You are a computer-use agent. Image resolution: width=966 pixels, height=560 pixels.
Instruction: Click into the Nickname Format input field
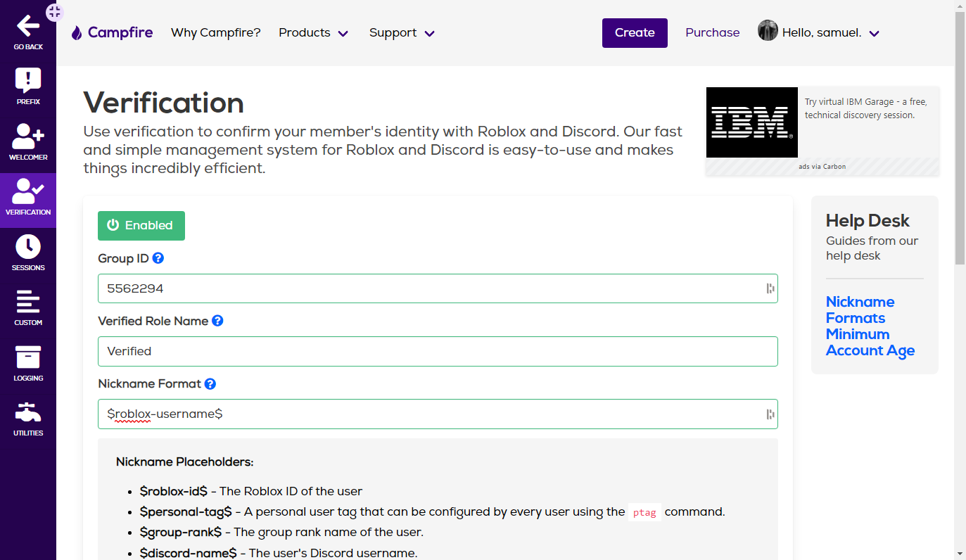[x=438, y=414]
